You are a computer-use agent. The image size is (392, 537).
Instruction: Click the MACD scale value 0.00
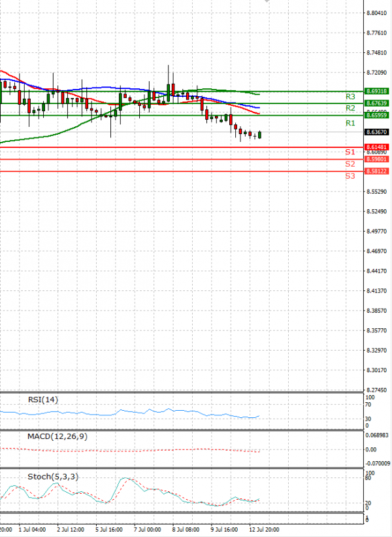[x=371, y=449]
